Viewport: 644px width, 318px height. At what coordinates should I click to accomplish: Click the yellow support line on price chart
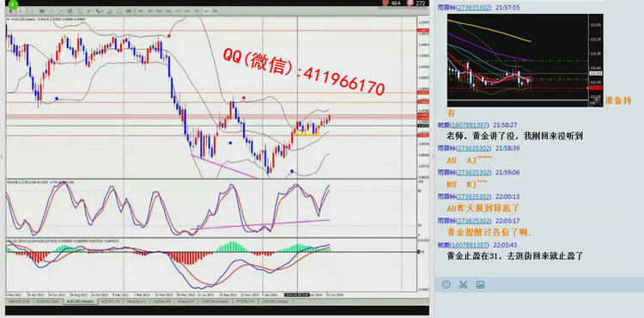(x=307, y=134)
